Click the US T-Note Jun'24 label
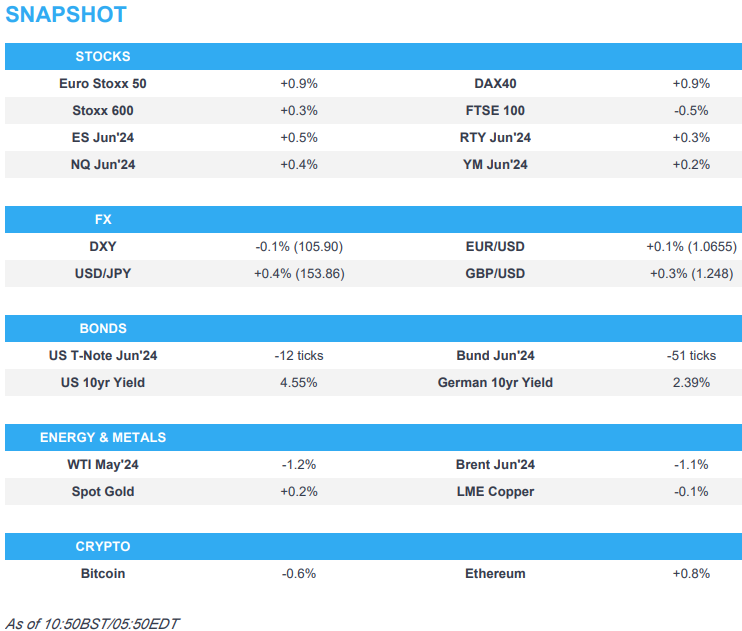 tap(103, 355)
